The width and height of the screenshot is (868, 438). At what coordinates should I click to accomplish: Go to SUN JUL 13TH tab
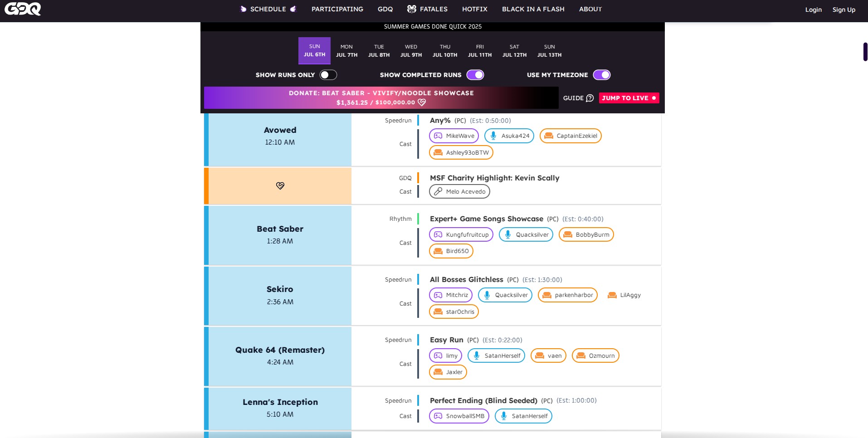(549, 50)
